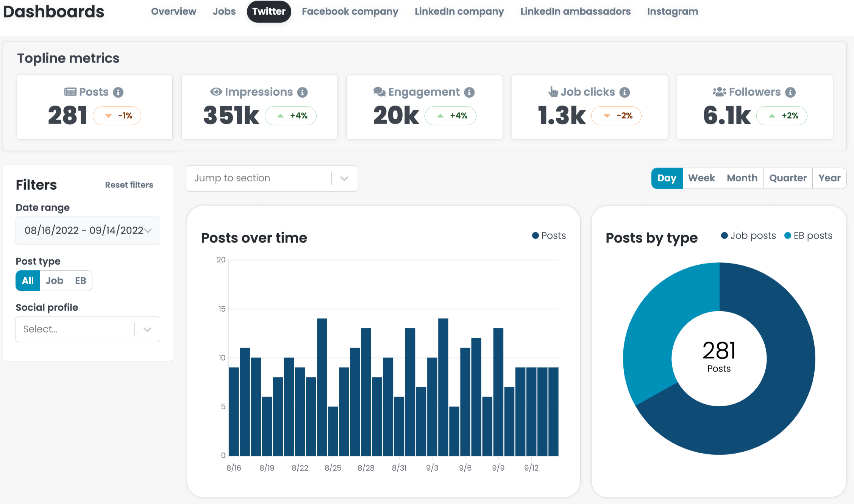
Task: Click the Reset filters link
Action: coord(129,185)
